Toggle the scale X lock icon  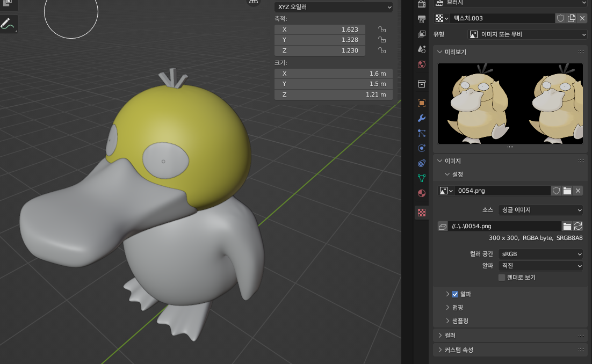(x=382, y=30)
